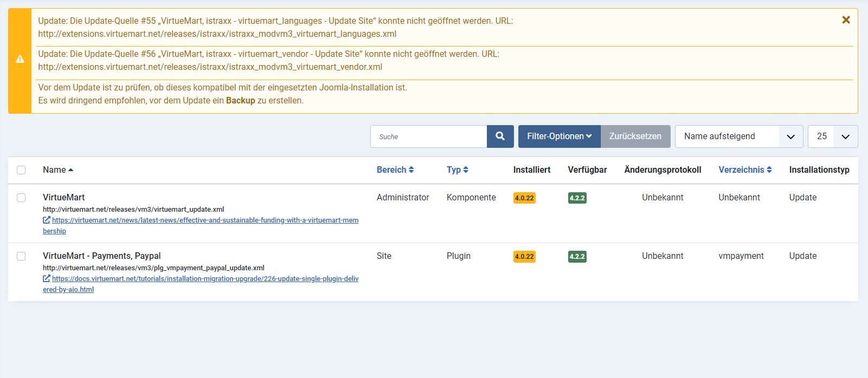The image size is (868, 378).
Task: Sort the table by Typ column
Action: 457,170
